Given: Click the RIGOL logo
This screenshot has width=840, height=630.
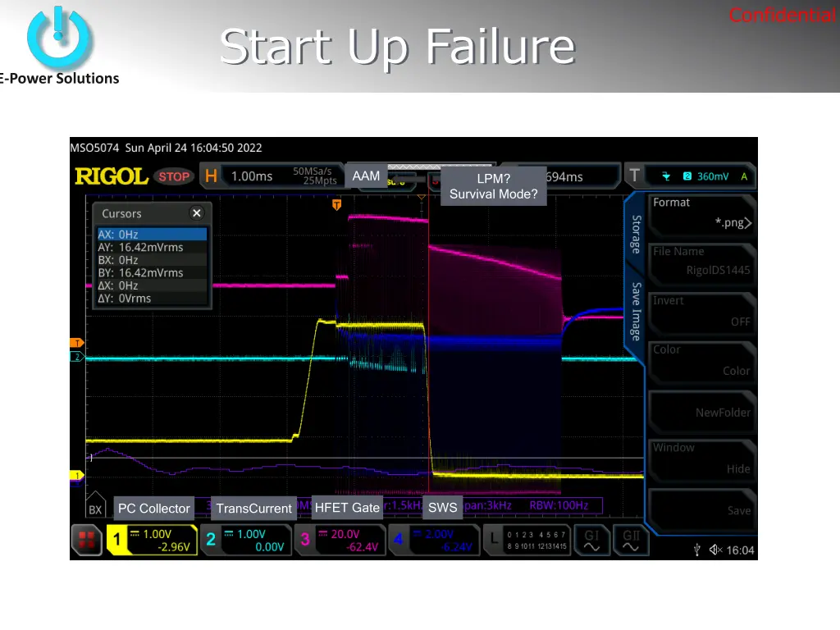Looking at the screenshot, I should pos(111,176).
